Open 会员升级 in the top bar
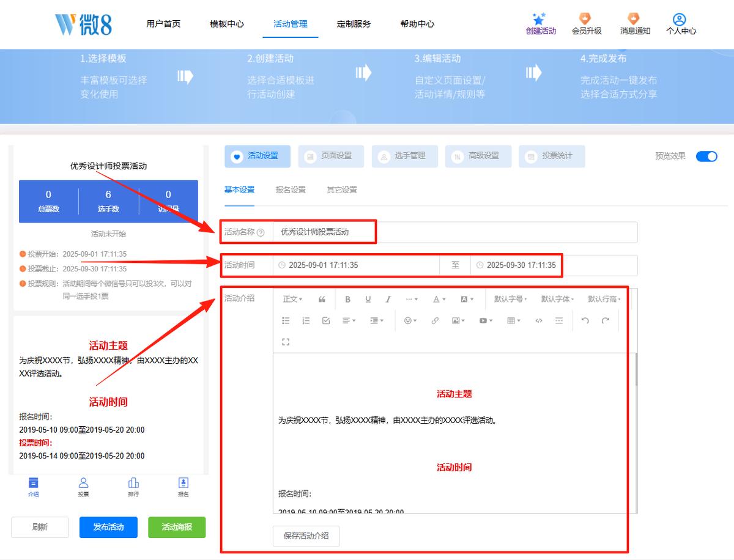 click(587, 24)
